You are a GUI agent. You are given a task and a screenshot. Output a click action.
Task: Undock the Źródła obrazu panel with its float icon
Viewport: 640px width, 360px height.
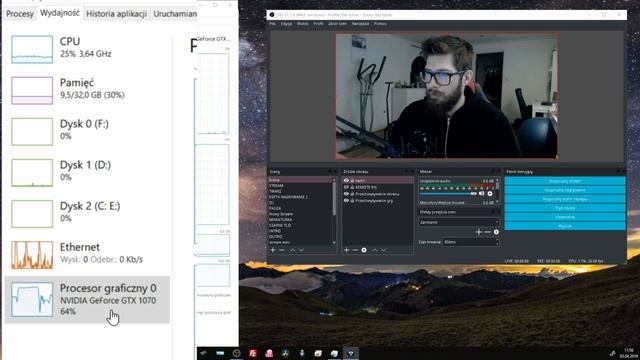407,171
